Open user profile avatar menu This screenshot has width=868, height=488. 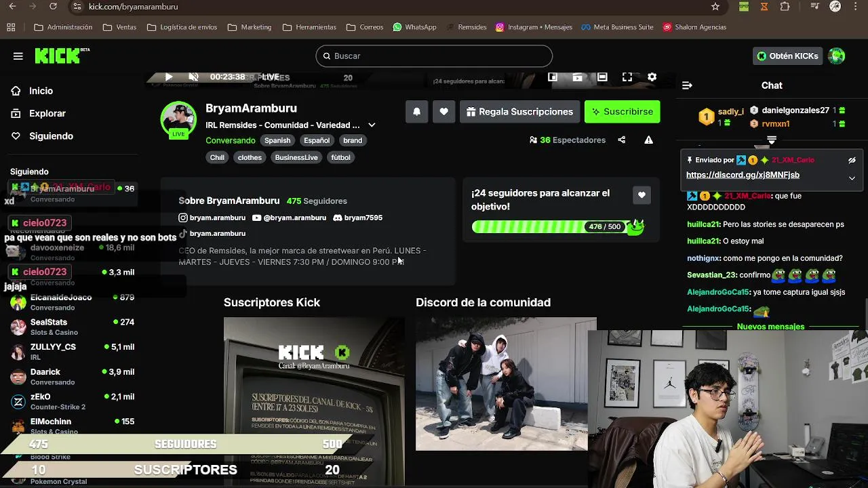pos(837,56)
